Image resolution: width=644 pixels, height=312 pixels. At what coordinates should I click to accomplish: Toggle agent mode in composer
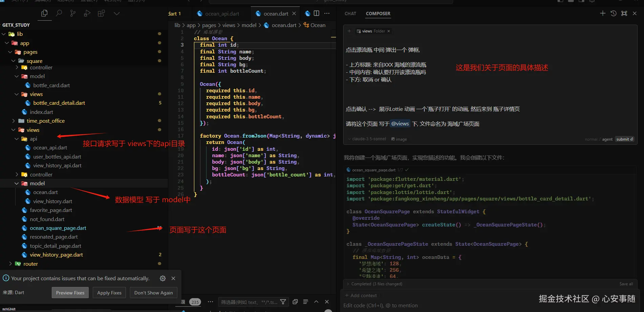pos(607,139)
